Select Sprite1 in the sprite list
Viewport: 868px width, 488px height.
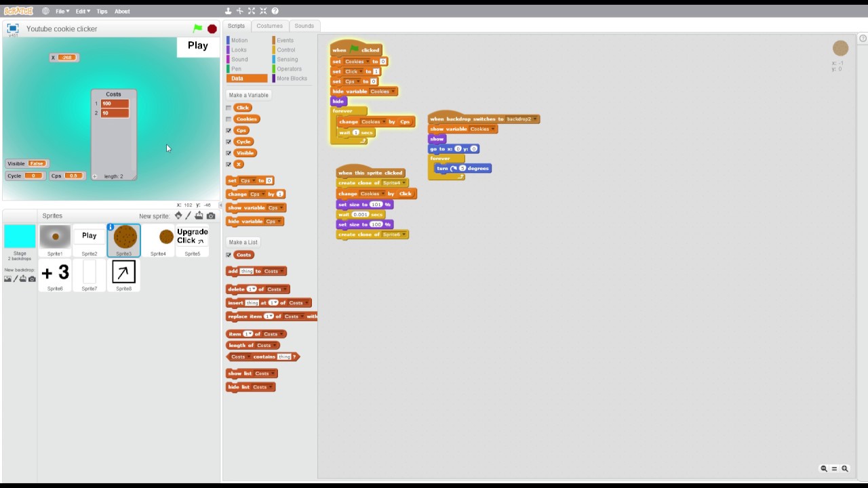(x=55, y=241)
